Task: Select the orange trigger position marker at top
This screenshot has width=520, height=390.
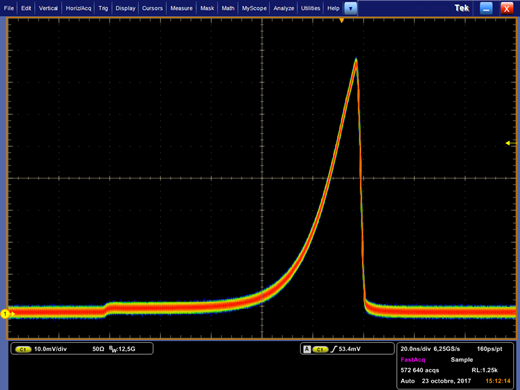Action: tap(341, 21)
